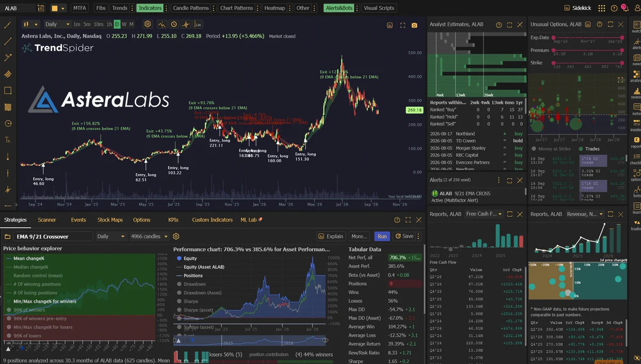Take a chart snapshot with camera icon

(x=415, y=25)
